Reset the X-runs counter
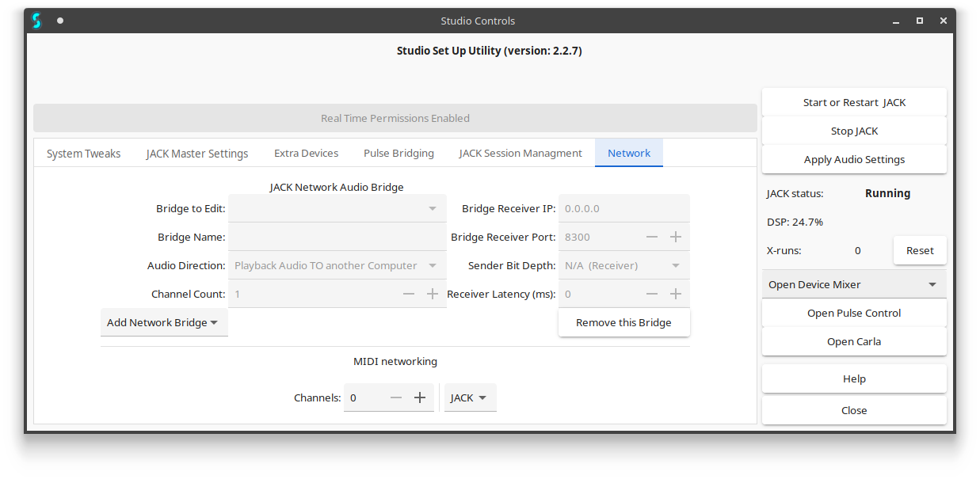Image resolution: width=980 pixels, height=483 pixels. 920,250
